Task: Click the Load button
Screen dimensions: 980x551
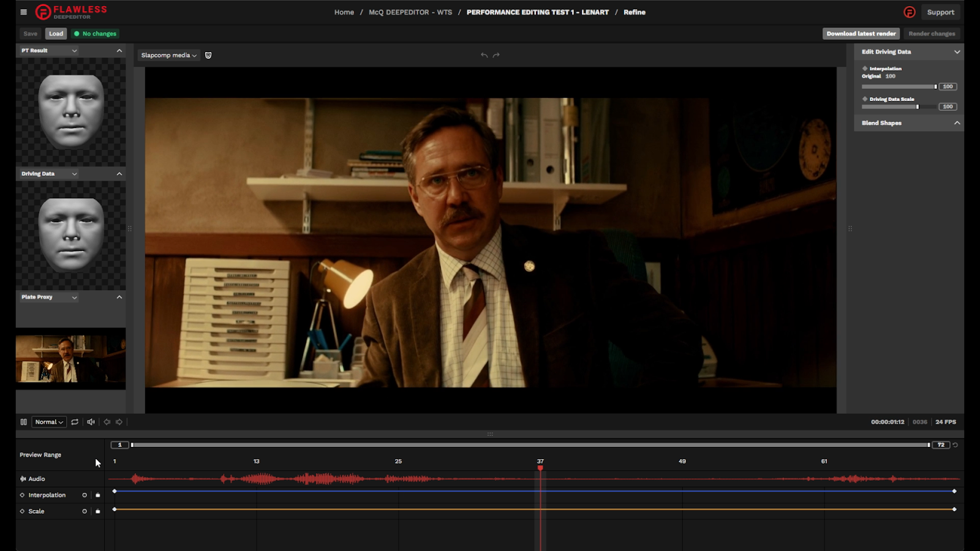Action: point(56,34)
